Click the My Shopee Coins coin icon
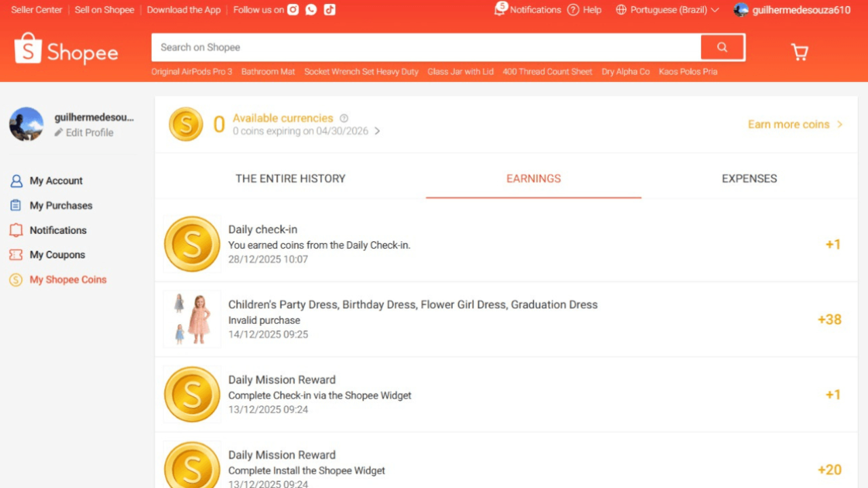The width and height of the screenshot is (868, 488). coord(16,280)
